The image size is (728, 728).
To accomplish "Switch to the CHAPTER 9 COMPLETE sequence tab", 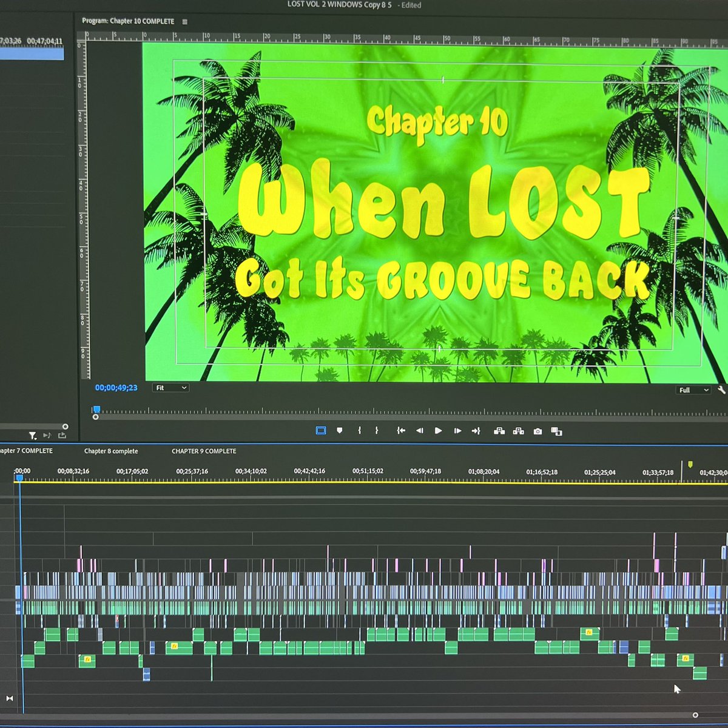I will point(204,451).
